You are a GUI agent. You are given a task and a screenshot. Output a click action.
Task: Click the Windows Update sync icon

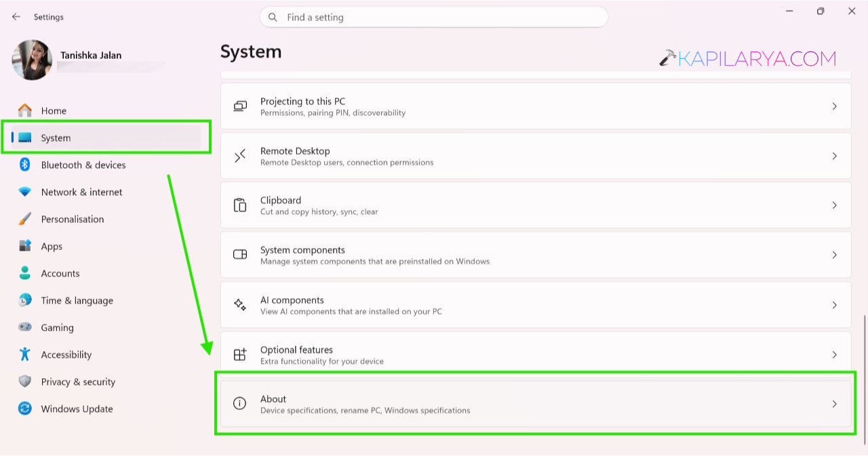[25, 409]
